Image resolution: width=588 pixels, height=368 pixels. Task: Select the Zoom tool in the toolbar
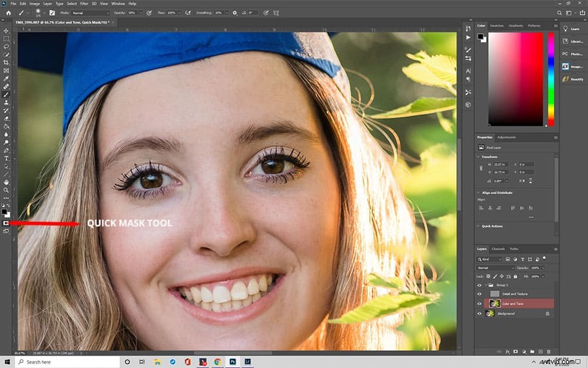pos(6,190)
